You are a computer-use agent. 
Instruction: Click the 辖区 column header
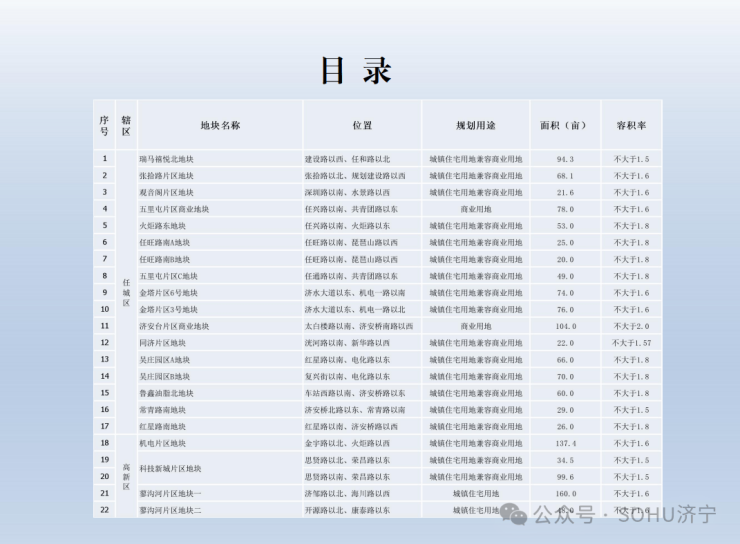(x=126, y=126)
